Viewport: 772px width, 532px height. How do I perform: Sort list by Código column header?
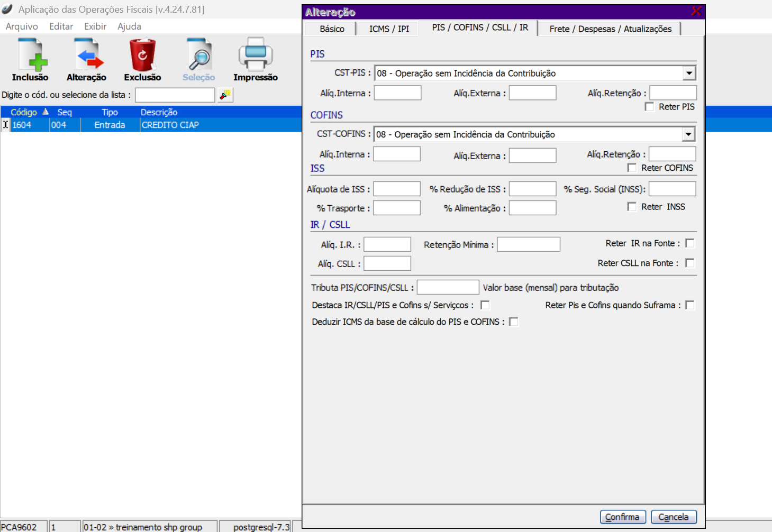pos(24,112)
